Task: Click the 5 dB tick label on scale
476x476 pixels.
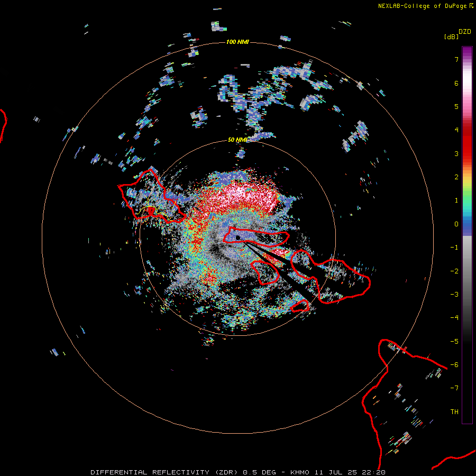Action: click(456, 106)
